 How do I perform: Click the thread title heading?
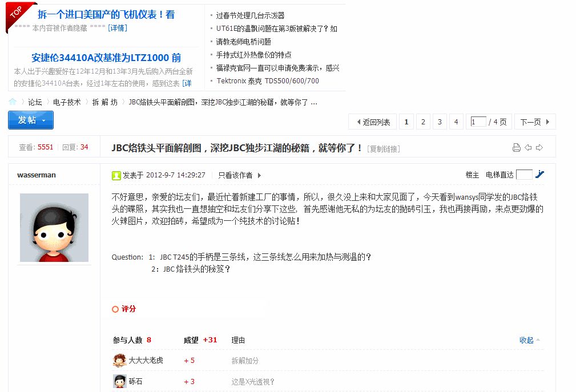point(237,148)
